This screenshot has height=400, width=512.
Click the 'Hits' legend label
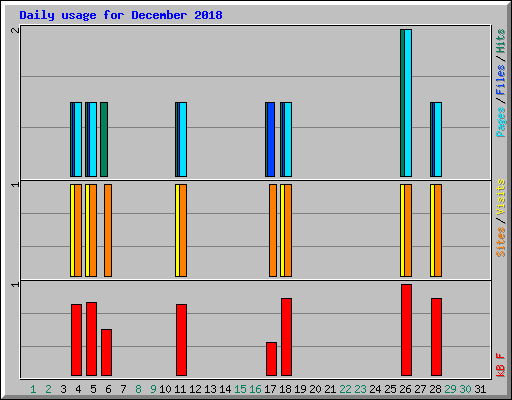click(x=501, y=41)
